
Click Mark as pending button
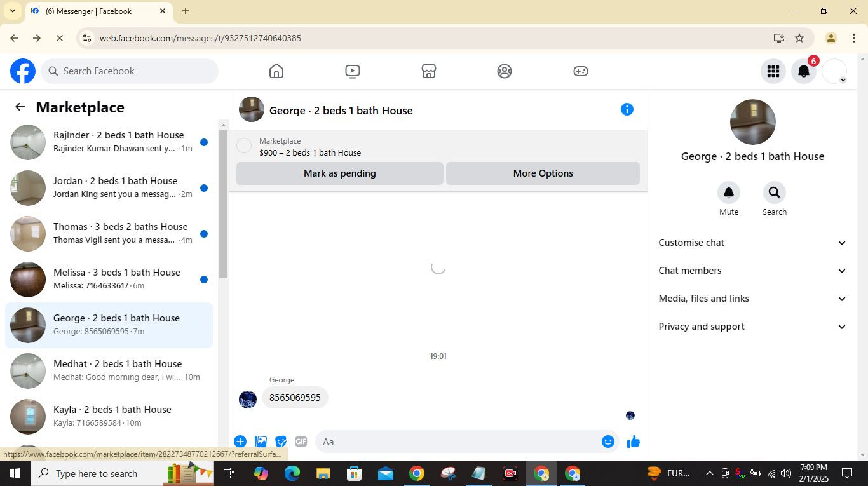[x=340, y=173]
